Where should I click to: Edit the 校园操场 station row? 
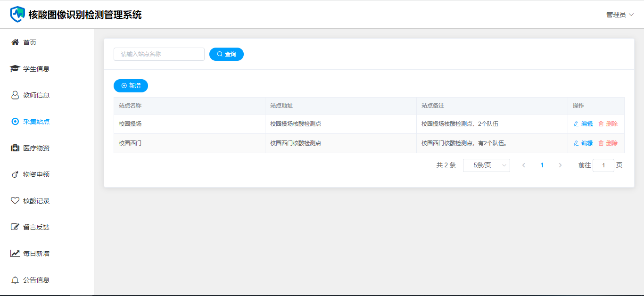pyautogui.click(x=583, y=124)
